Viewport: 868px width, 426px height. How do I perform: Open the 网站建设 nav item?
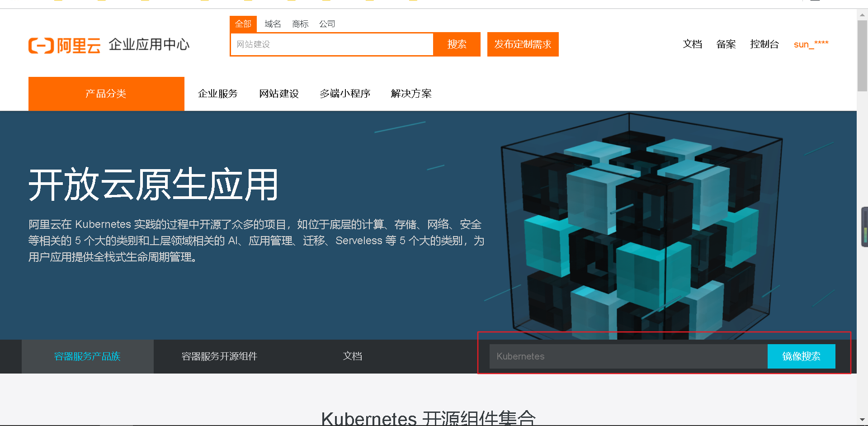coord(279,94)
